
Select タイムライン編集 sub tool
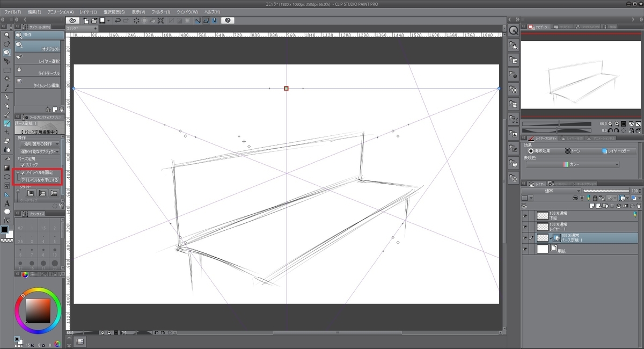38,82
